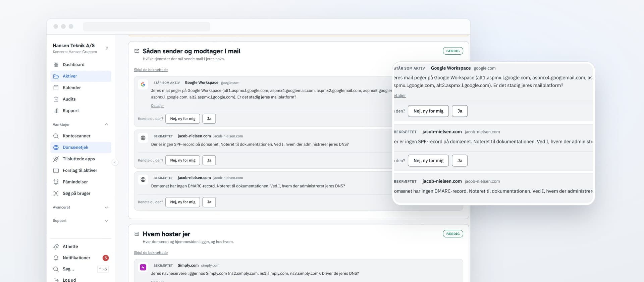
Task: Click the Log ud arrow icon
Action: click(x=56, y=280)
